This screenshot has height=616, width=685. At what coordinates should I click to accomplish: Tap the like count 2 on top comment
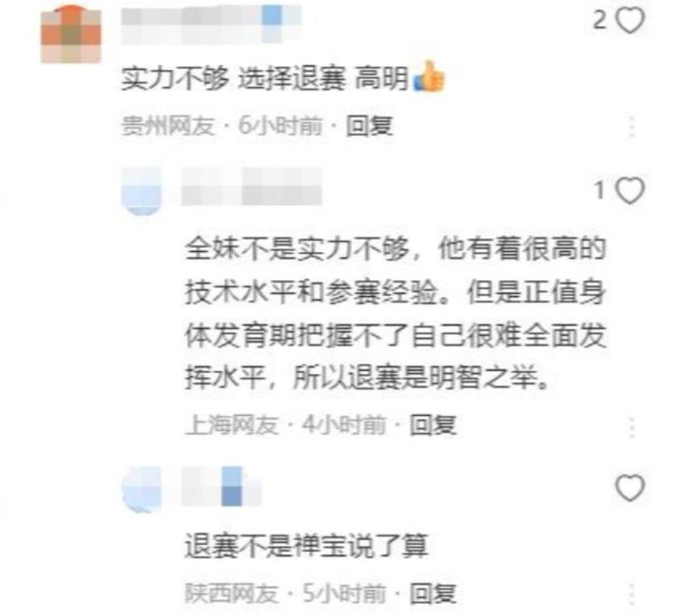point(600,20)
